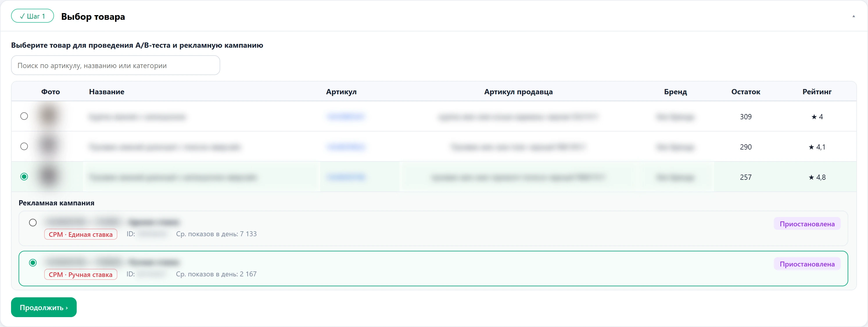Click the product photo in rating 4,8 row
The image size is (868, 327).
coord(49,177)
